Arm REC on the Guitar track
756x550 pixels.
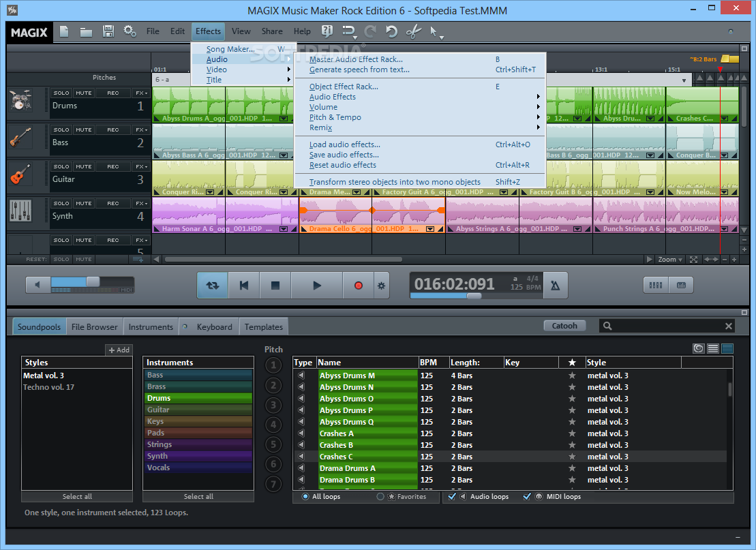click(x=113, y=166)
